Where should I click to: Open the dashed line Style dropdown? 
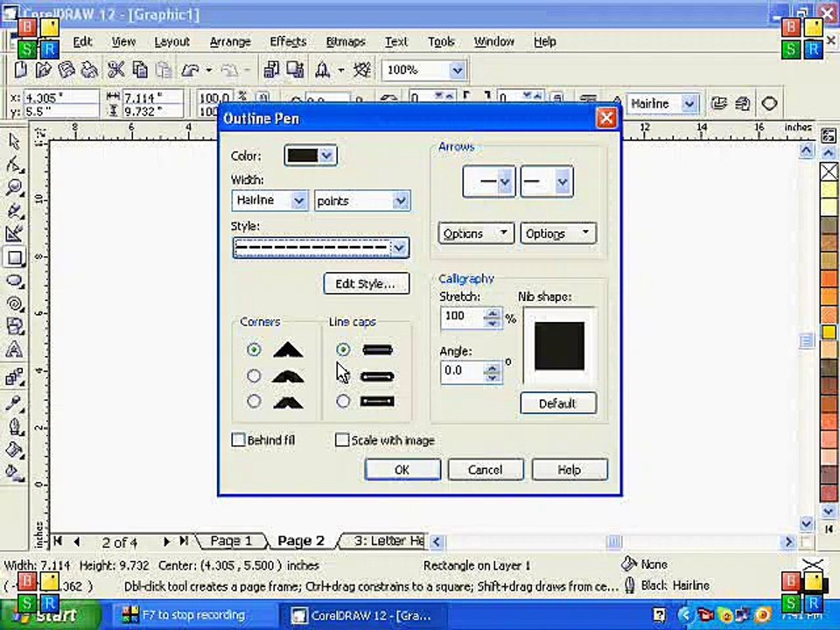(399, 248)
